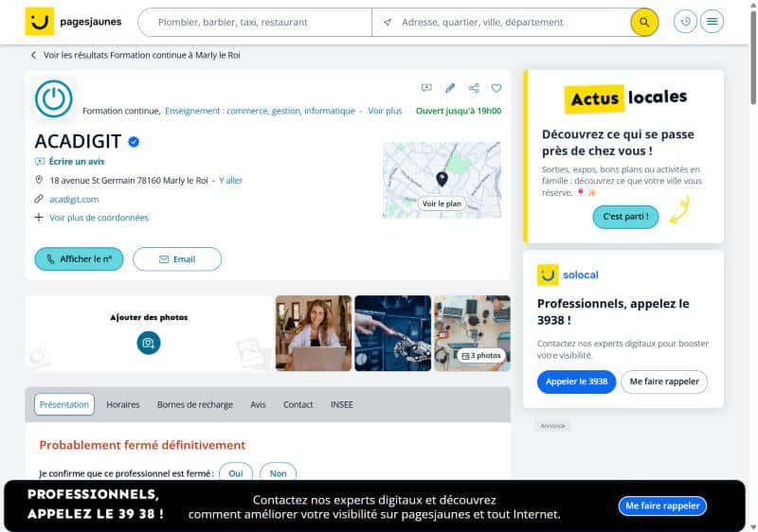This screenshot has width=758, height=532.
Task: Click 'Me faire rappeler' in bottom banner
Action: [662, 505]
